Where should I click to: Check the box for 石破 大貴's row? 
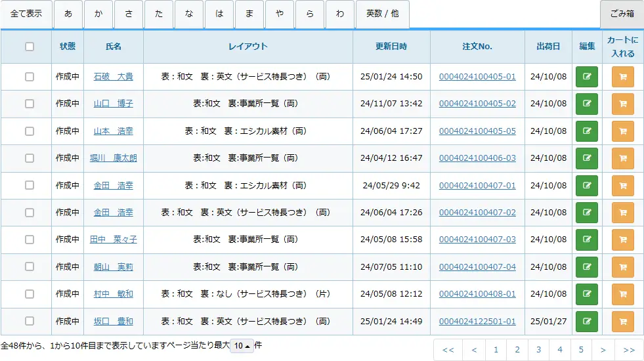[x=30, y=77]
